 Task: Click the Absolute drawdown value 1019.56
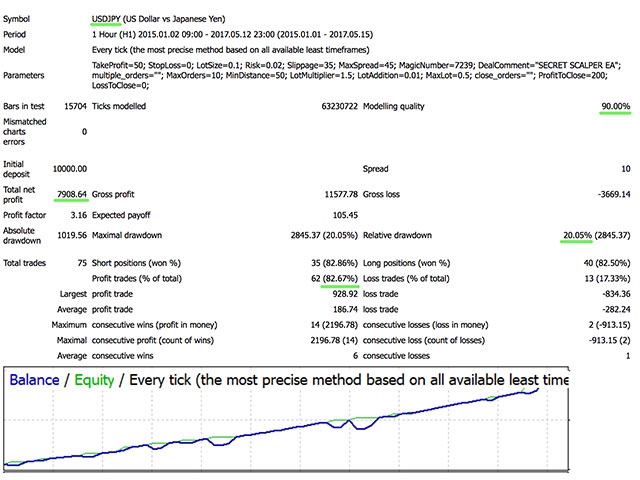72,235
